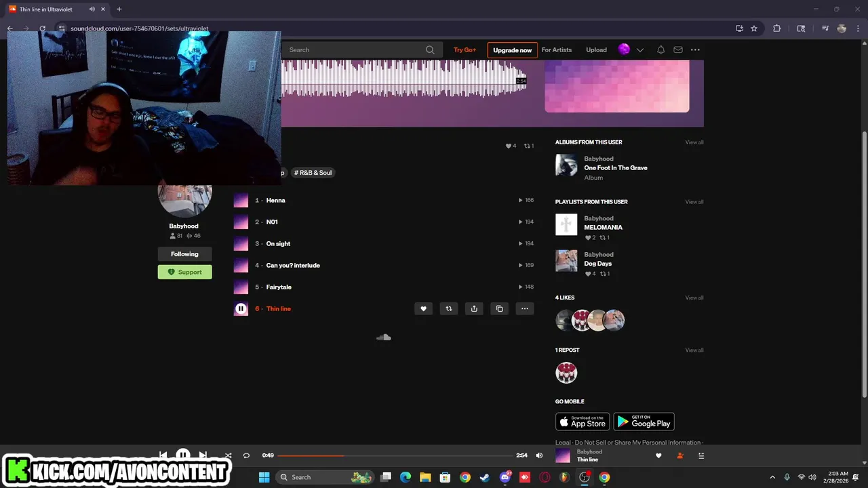The image size is (868, 488).
Task: Open File Explorer from the taskbar
Action: (425, 477)
